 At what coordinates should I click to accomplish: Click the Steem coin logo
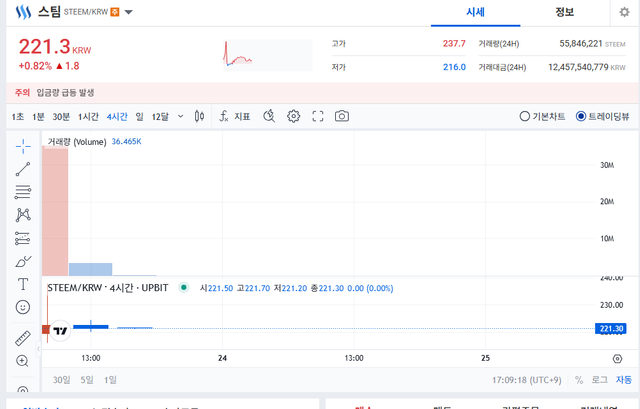point(23,12)
